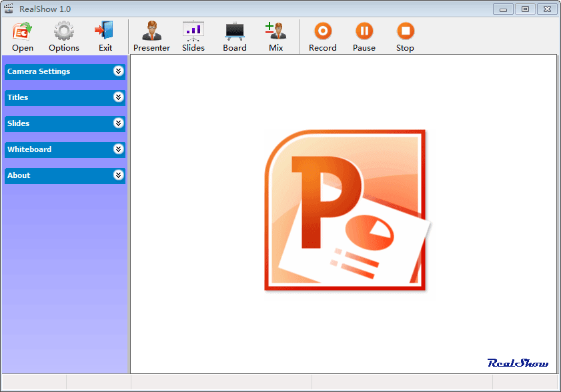This screenshot has width=561, height=392.
Task: Maximize the RealShow window
Action: click(x=525, y=9)
